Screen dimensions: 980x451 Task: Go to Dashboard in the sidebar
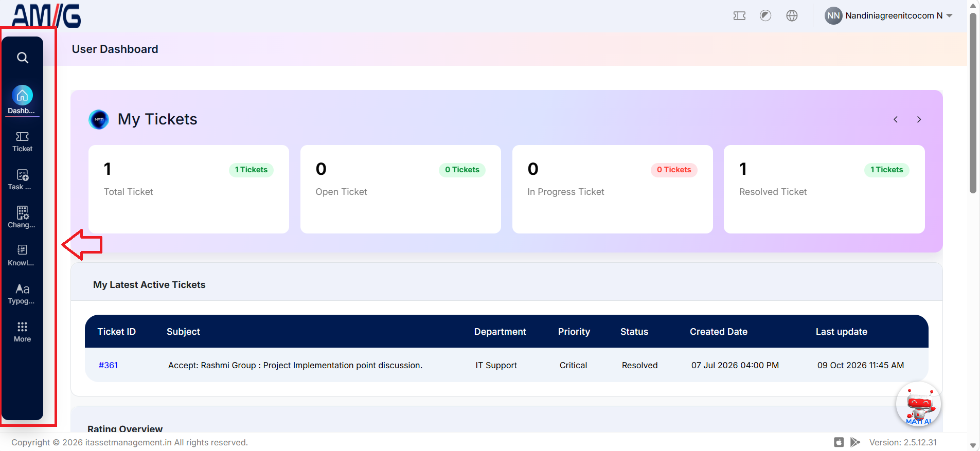coord(22,100)
